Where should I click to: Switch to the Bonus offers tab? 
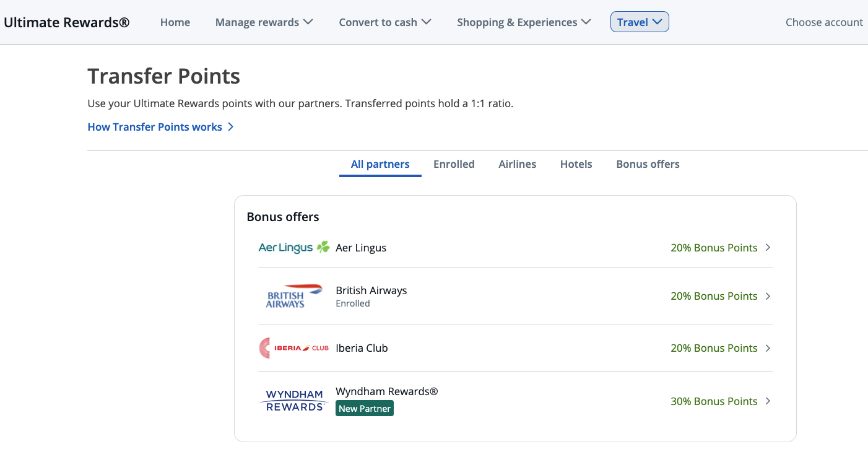pos(648,163)
